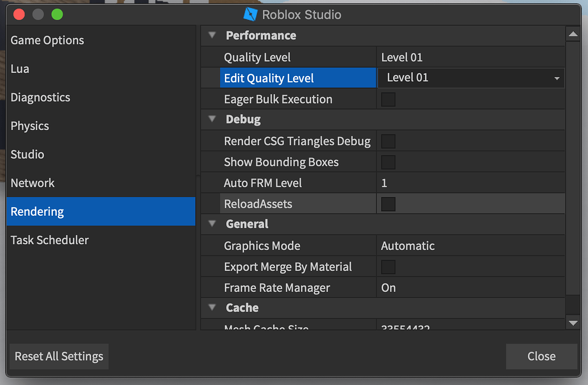Select the Export Merge By Material label
588x385 pixels.
click(287, 266)
